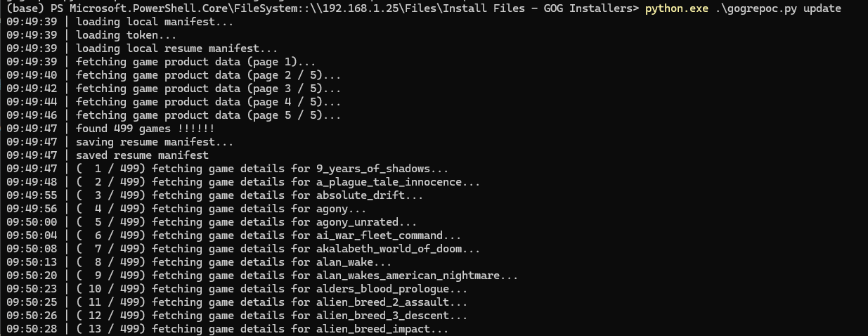This screenshot has width=868, height=336.
Task: Select the "loading token..." output line
Action: 126,35
